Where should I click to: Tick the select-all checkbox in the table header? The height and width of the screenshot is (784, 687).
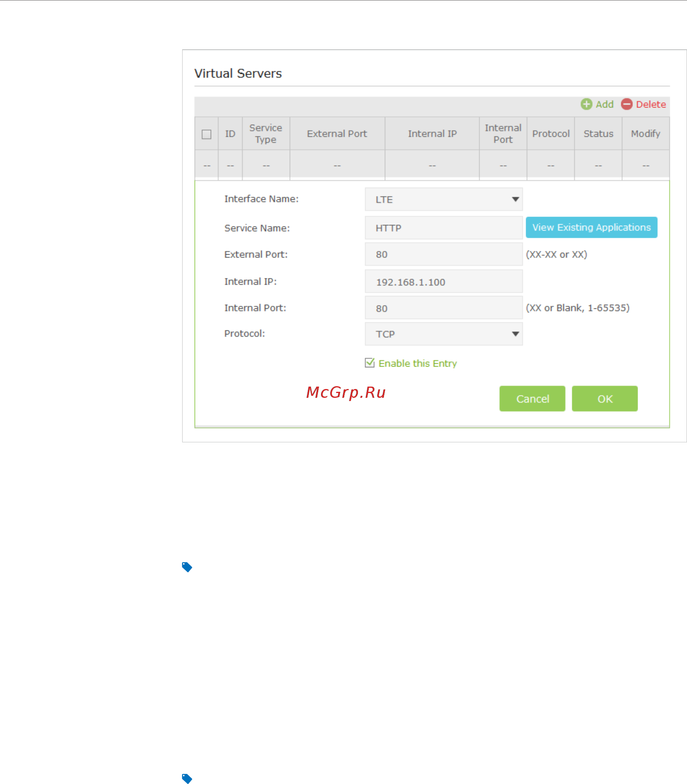click(x=207, y=134)
